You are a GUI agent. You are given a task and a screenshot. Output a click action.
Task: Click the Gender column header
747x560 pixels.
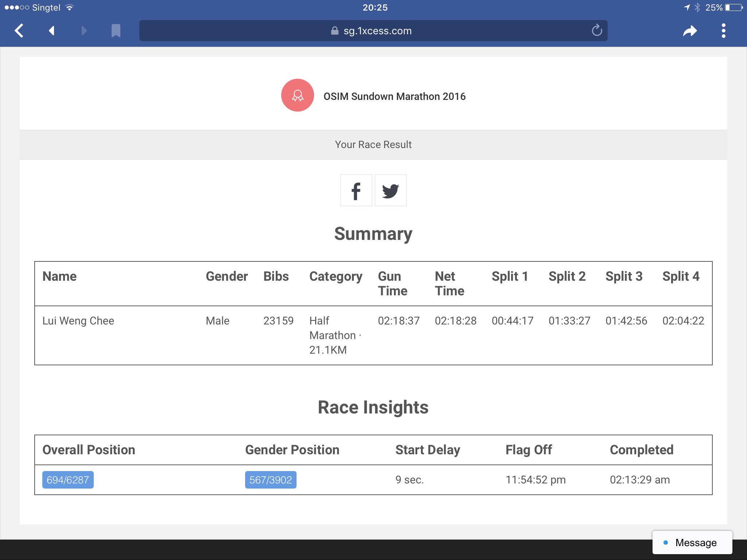point(227,276)
